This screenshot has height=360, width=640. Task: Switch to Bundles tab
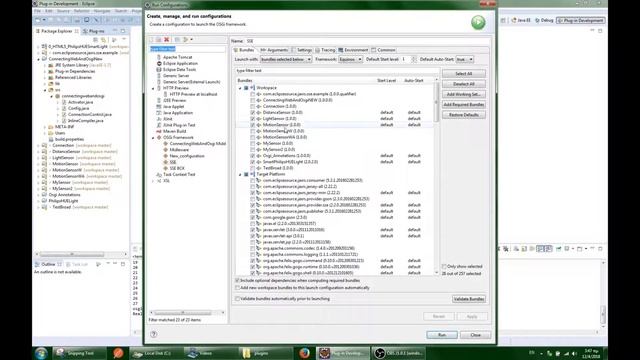click(x=244, y=50)
